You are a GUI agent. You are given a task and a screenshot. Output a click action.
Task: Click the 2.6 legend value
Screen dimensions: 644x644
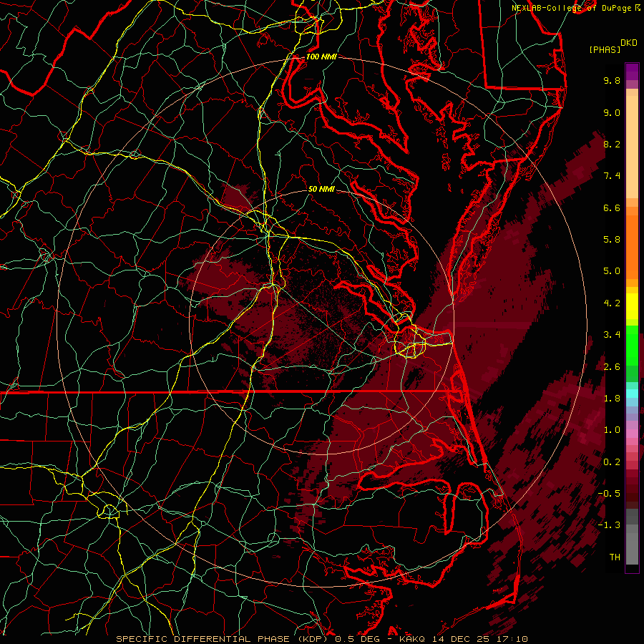point(612,367)
